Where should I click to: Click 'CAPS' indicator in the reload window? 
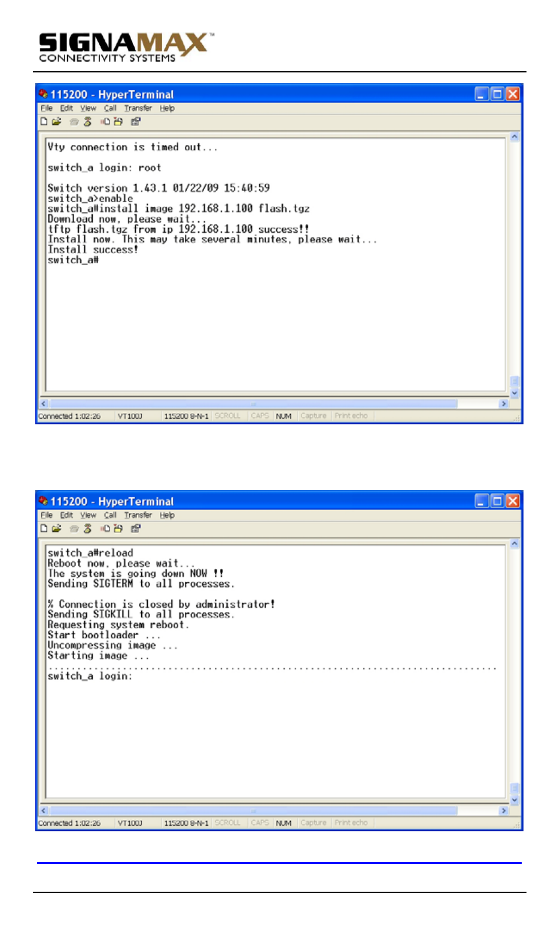click(260, 824)
